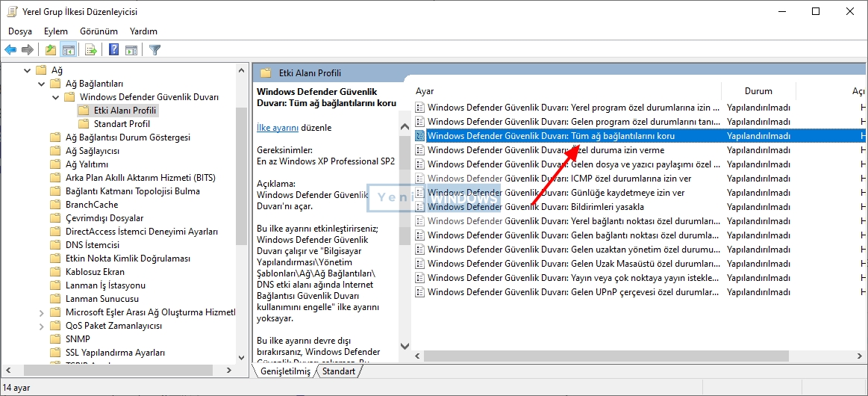
Task: Click the scroll icon in the title bar
Action: (x=12, y=11)
